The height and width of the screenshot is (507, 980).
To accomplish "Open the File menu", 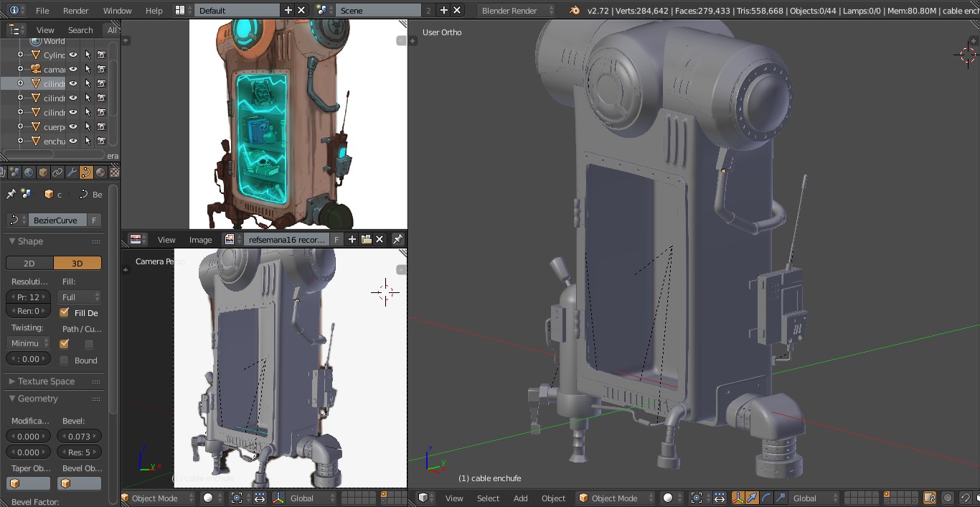I will [42, 10].
